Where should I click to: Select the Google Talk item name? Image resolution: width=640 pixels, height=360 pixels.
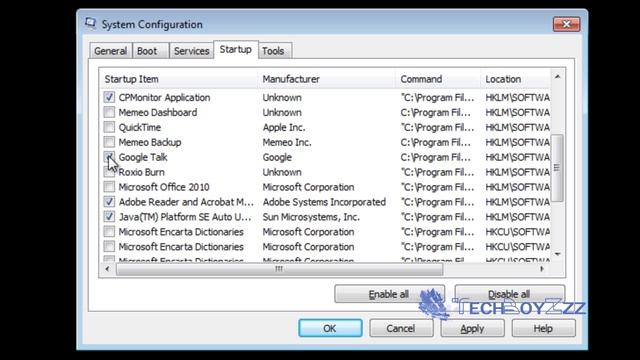(143, 157)
